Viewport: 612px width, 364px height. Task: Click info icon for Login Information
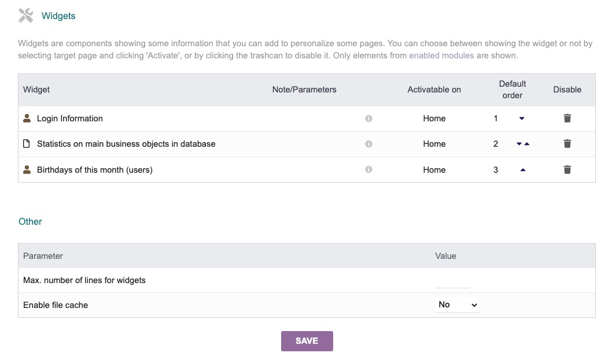click(x=368, y=118)
